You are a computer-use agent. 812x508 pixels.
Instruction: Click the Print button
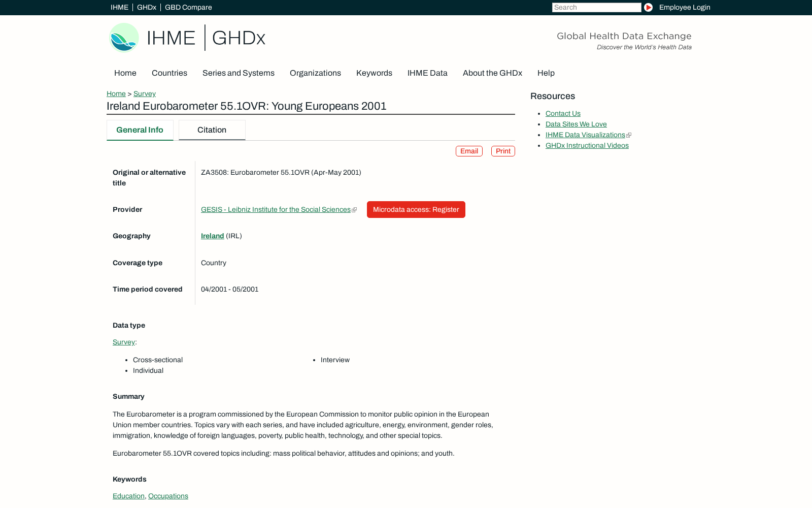(503, 151)
